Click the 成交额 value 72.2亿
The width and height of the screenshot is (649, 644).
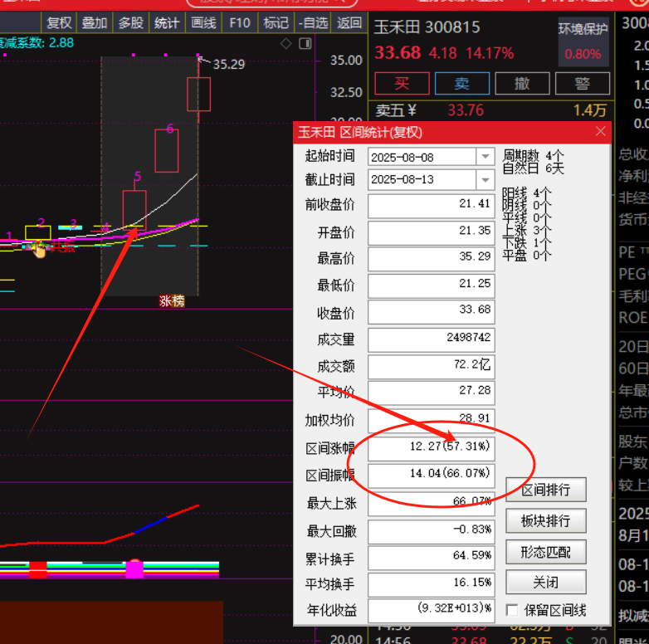[x=432, y=366]
